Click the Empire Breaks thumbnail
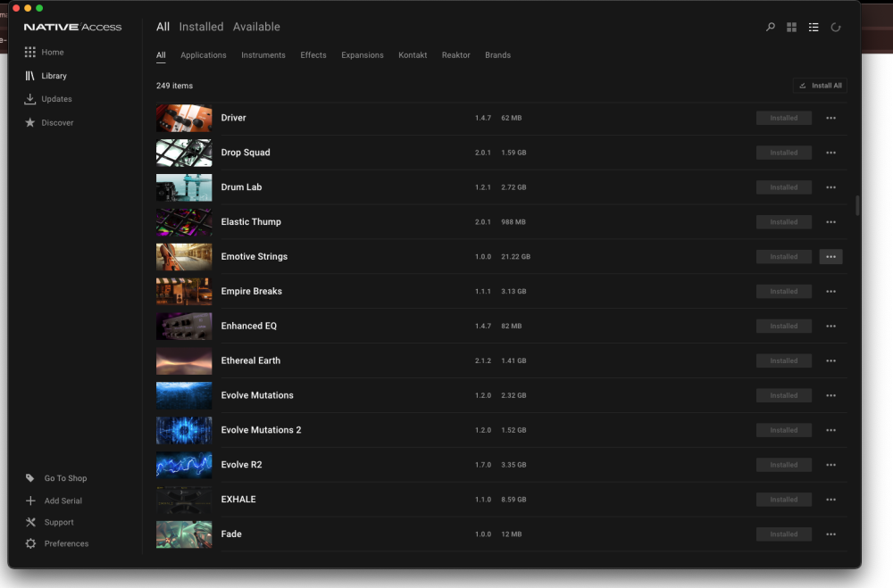This screenshot has height=588, width=893. (184, 292)
